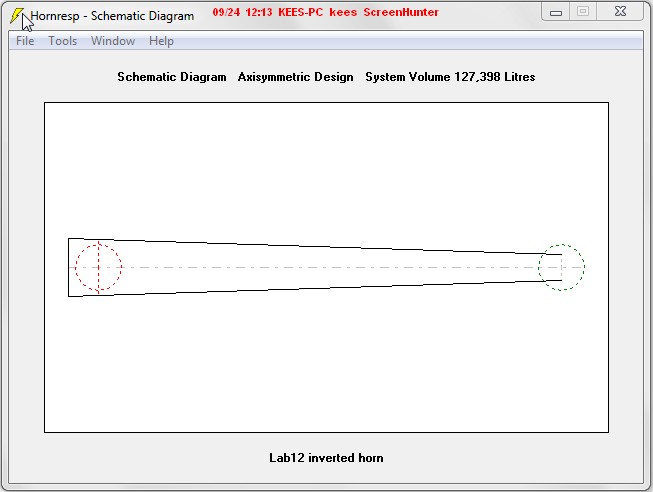Minimize the Hornresp Schematic Diagram window

pos(556,12)
